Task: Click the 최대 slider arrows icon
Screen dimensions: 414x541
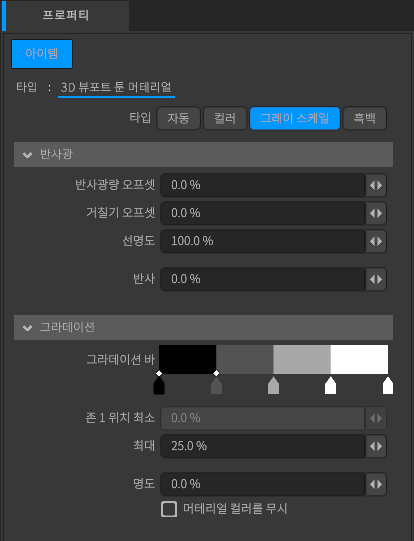Action: [x=376, y=446]
